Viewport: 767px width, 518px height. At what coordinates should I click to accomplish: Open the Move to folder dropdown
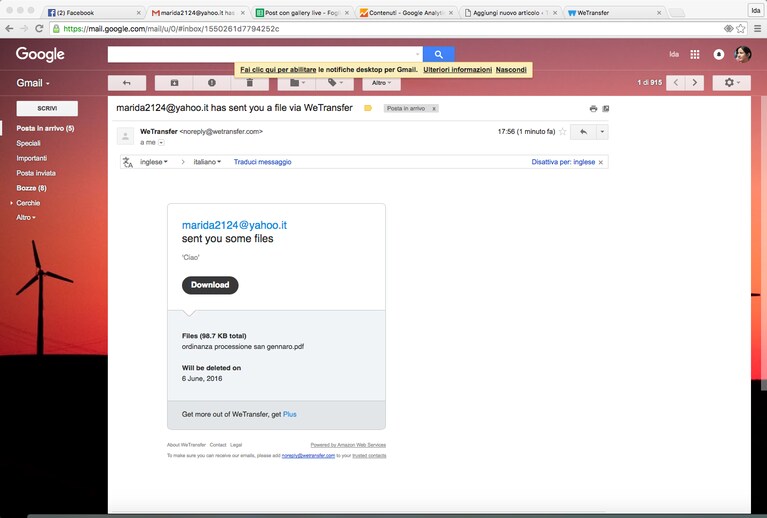[x=296, y=83]
